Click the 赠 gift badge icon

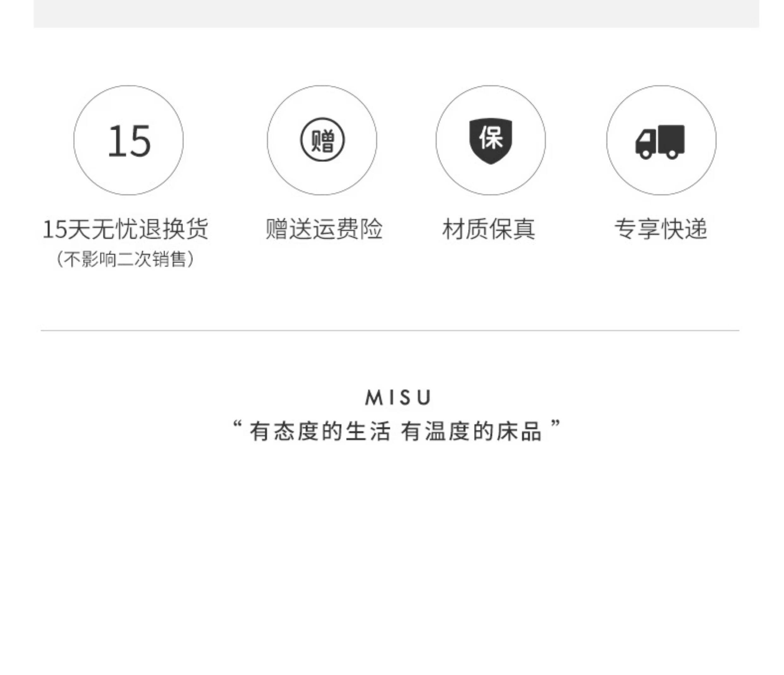pyautogui.click(x=322, y=140)
